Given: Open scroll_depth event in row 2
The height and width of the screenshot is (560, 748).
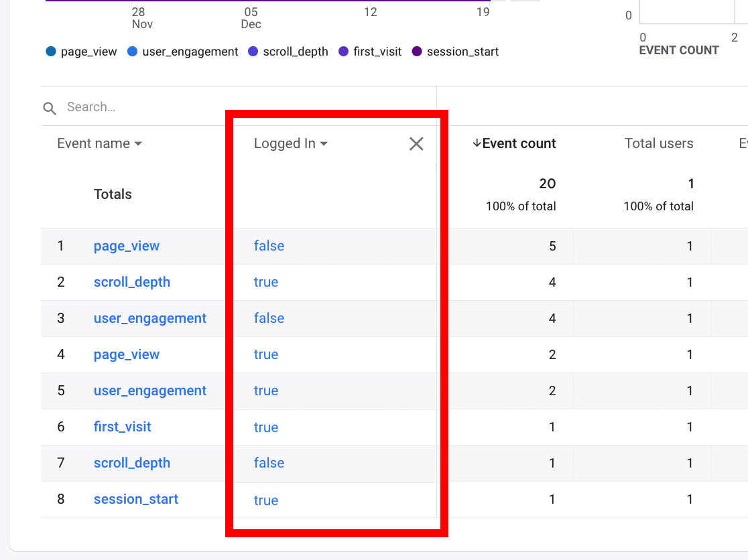Looking at the screenshot, I should (x=132, y=282).
